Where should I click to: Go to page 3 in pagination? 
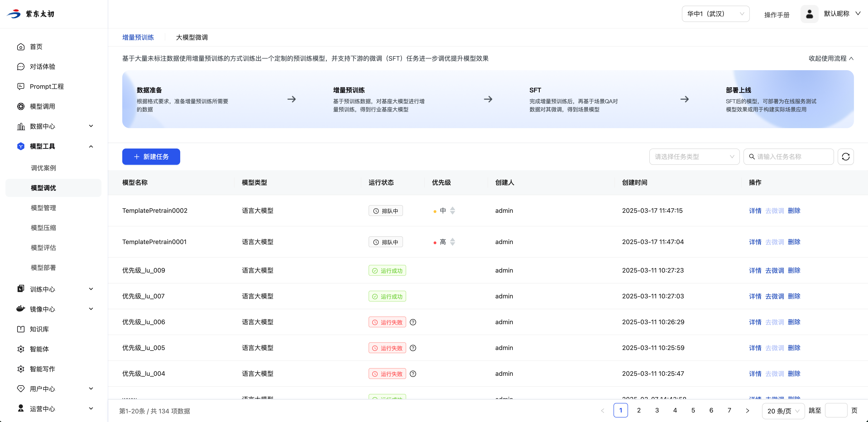pyautogui.click(x=657, y=410)
